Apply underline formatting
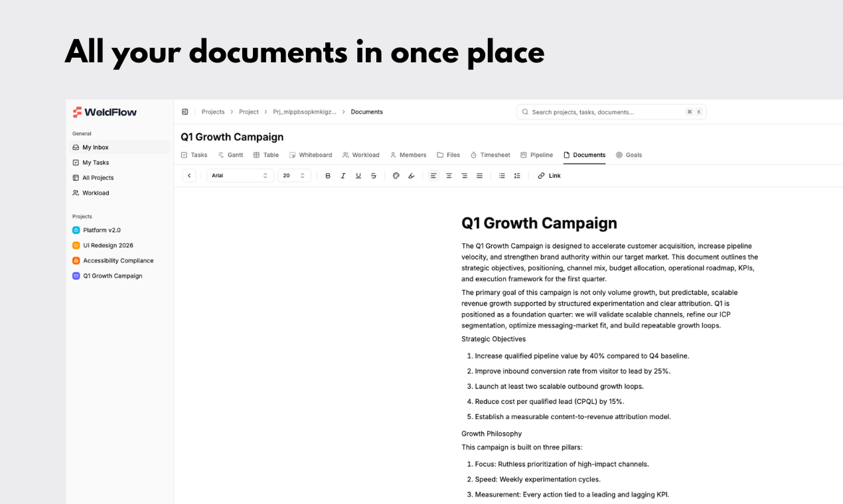This screenshot has height=504, width=843. tap(358, 176)
